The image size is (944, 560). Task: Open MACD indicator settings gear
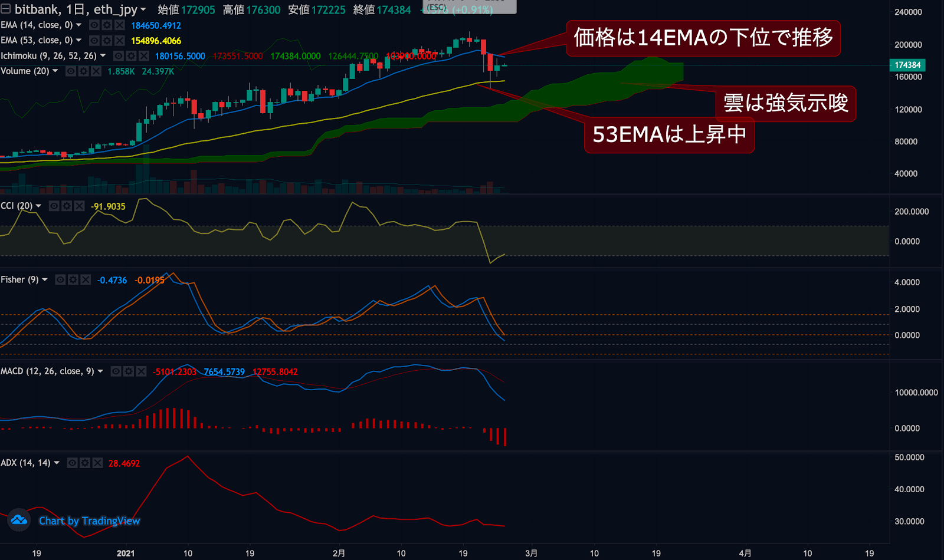click(x=129, y=371)
